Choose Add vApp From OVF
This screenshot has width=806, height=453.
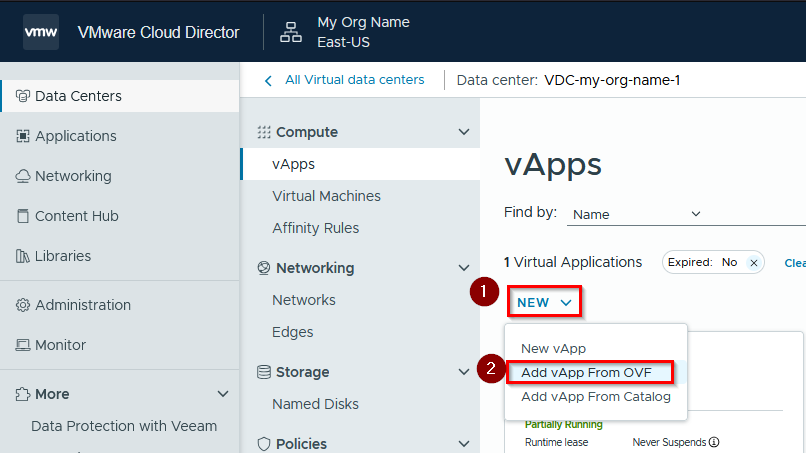point(587,373)
